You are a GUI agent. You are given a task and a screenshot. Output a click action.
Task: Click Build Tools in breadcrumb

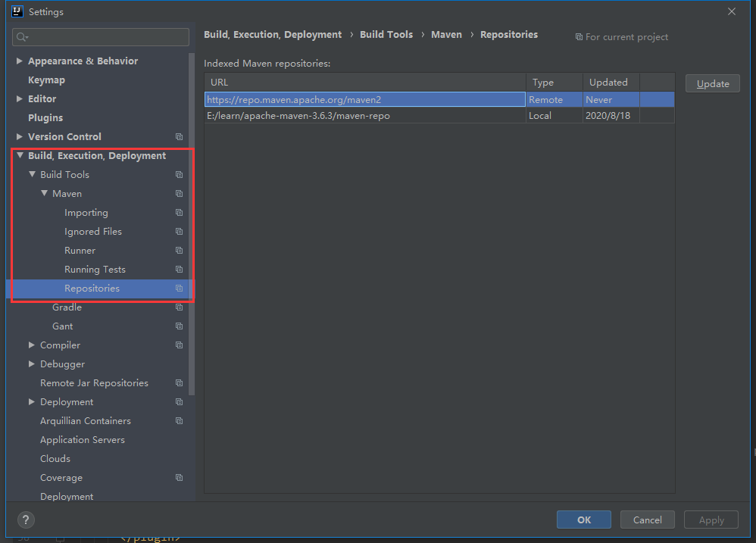click(386, 35)
